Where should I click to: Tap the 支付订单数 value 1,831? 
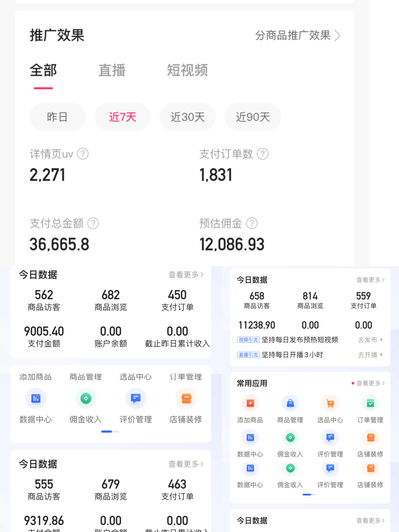click(216, 175)
